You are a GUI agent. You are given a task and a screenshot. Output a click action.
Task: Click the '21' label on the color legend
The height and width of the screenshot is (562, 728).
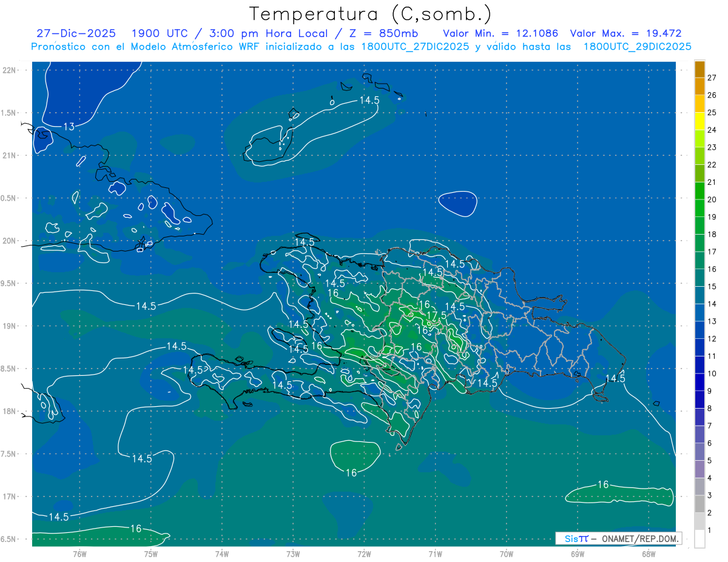point(713,182)
